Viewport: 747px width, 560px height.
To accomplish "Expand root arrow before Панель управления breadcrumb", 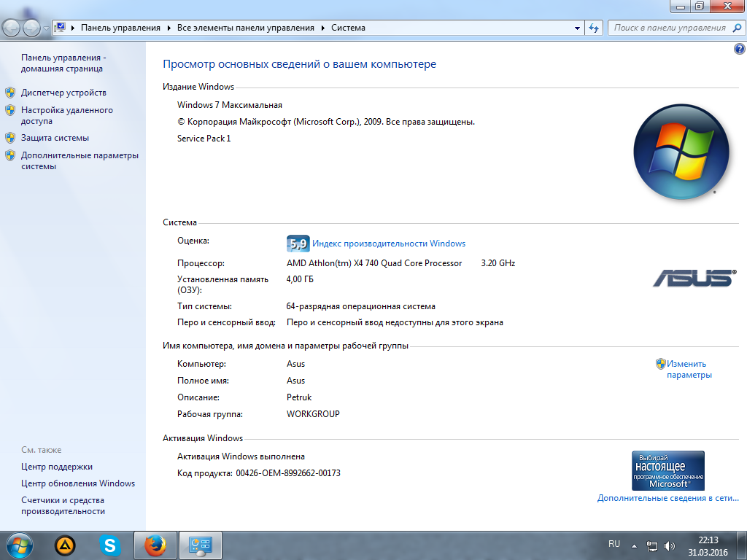I will click(73, 28).
